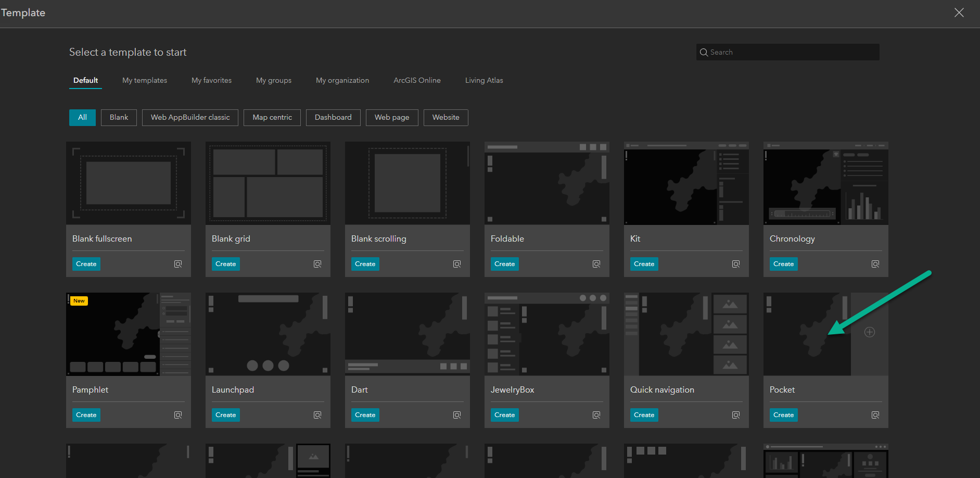Image resolution: width=980 pixels, height=478 pixels.
Task: Toggle the Web page template filter
Action: point(392,117)
